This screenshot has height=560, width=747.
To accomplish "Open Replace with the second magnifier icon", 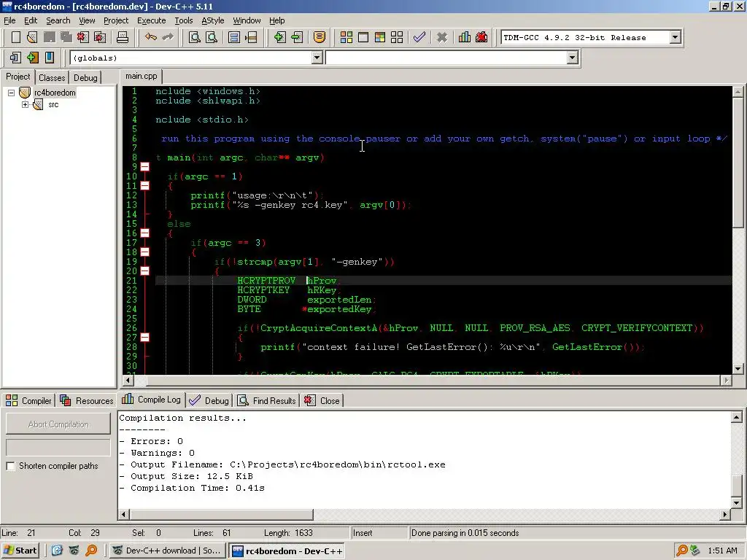I will pos(212,37).
